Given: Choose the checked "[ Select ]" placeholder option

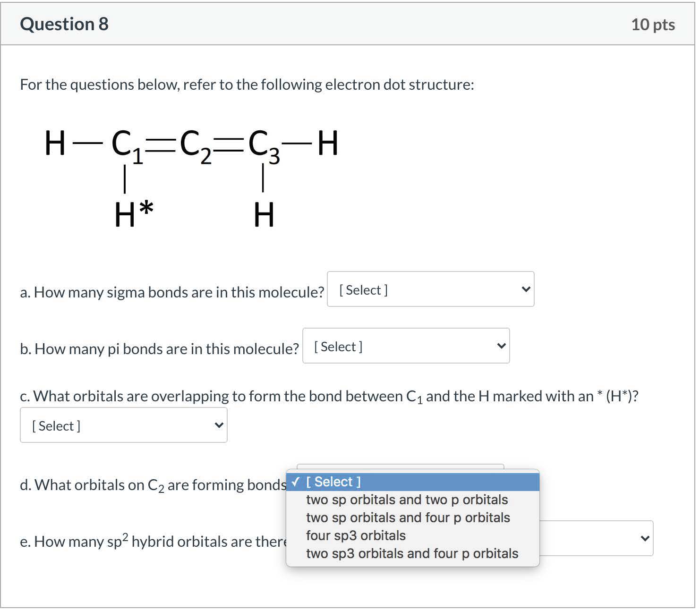Looking at the screenshot, I should [333, 482].
